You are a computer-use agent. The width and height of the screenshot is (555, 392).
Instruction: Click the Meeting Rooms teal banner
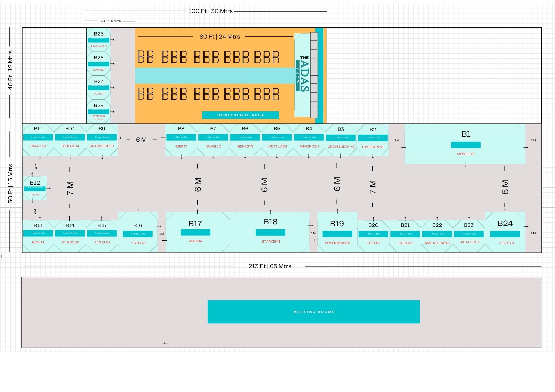(x=314, y=312)
